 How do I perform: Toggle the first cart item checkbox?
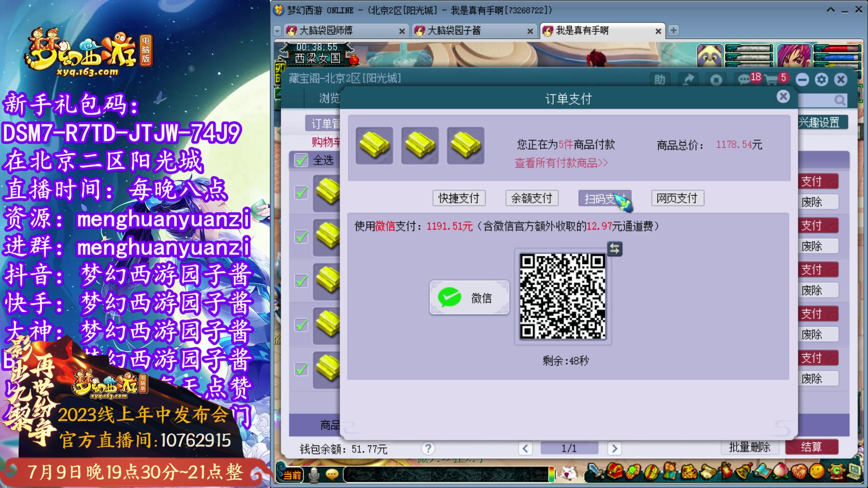301,192
